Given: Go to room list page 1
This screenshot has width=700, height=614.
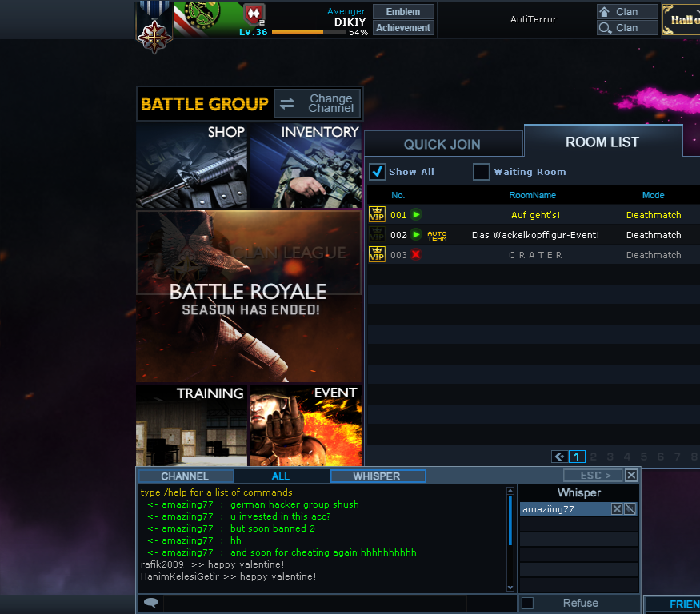Looking at the screenshot, I should 577,457.
